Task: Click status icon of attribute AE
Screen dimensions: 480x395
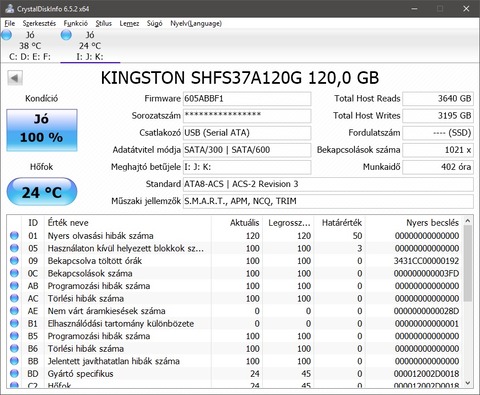Action: pos(14,311)
